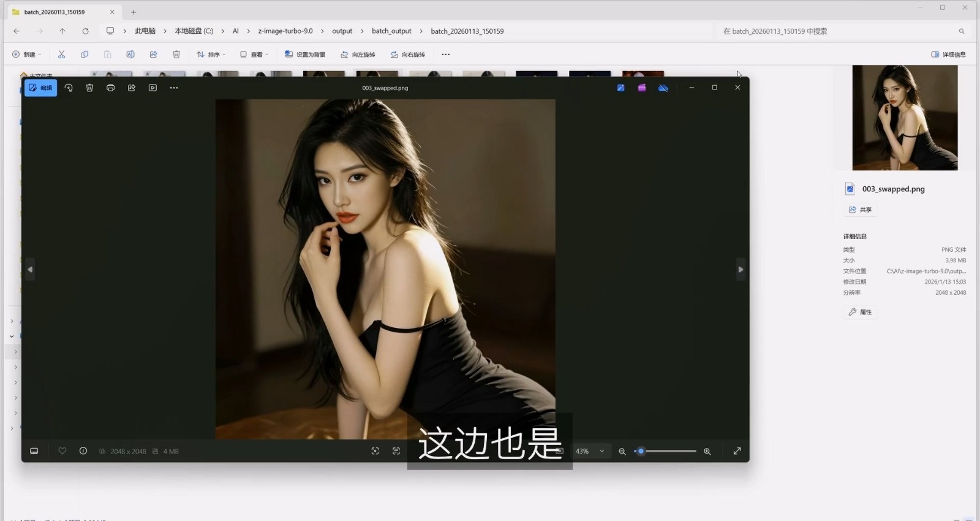This screenshot has width=980, height=521.
Task: Refresh the File Explorer folder
Action: 85,31
